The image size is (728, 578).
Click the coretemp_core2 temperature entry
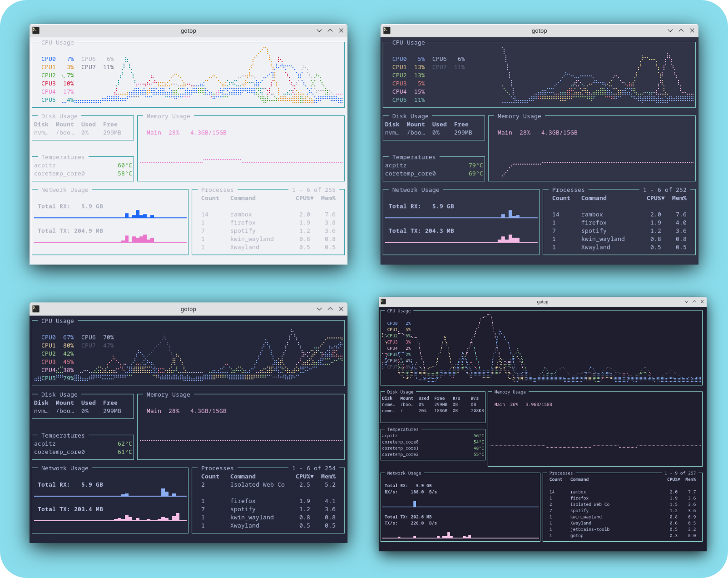[400, 454]
